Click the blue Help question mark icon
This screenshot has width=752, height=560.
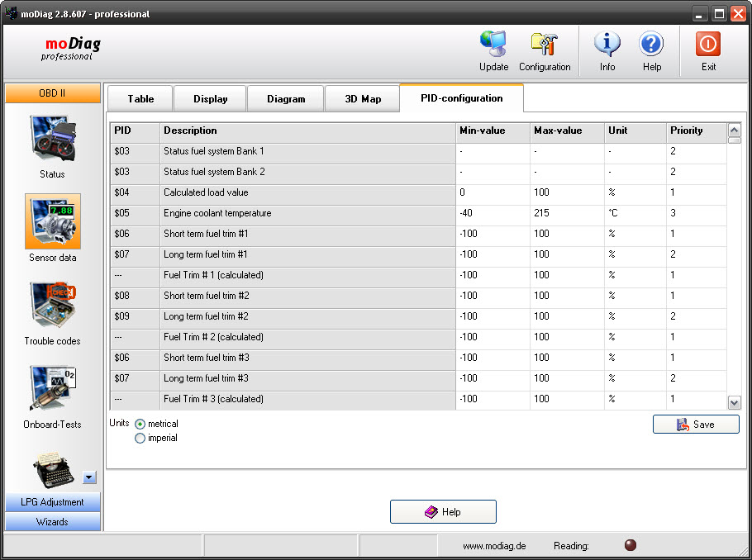(x=651, y=44)
